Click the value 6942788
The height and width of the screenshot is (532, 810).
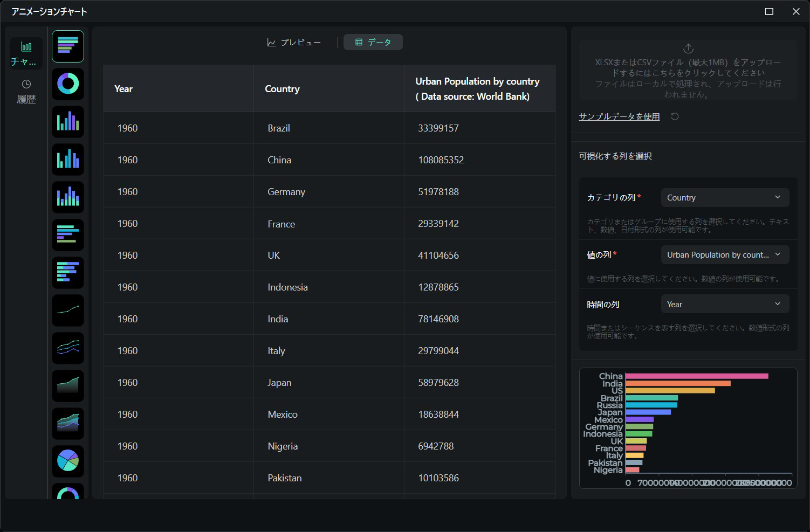(x=436, y=446)
